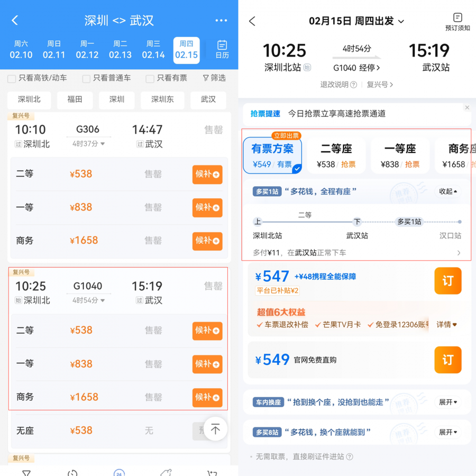
Task: Collapse the 多买1站 plan with 收起
Action: click(448, 191)
